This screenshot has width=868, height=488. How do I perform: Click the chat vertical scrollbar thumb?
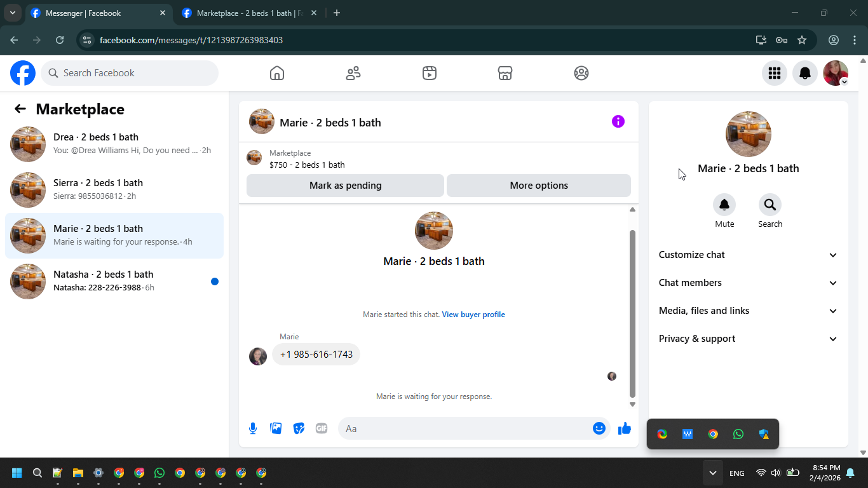coord(632,313)
